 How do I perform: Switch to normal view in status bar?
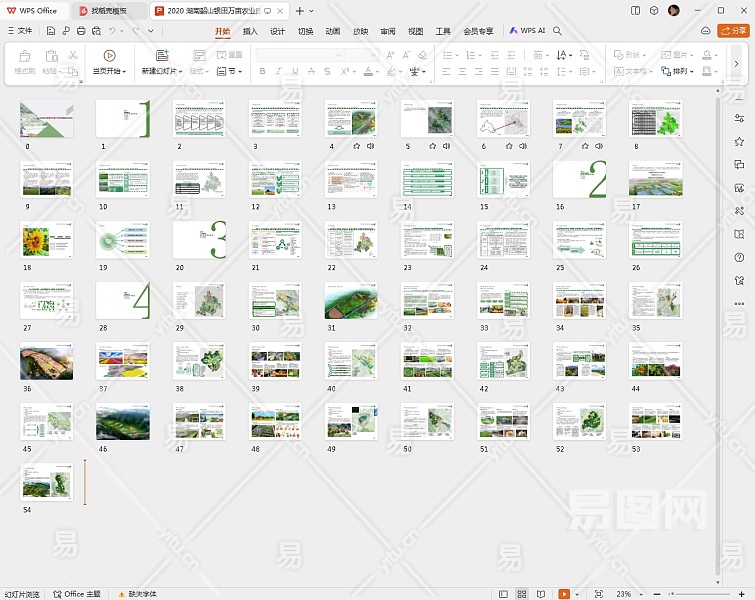504,594
